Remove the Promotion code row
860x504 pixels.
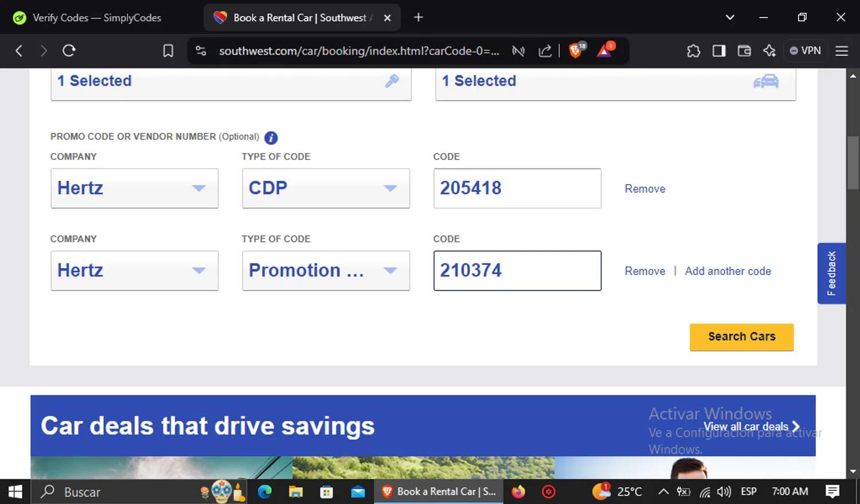point(645,271)
